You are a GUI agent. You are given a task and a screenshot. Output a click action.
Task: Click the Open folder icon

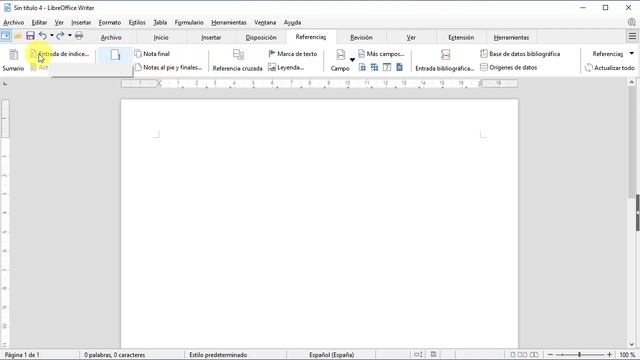click(18, 36)
